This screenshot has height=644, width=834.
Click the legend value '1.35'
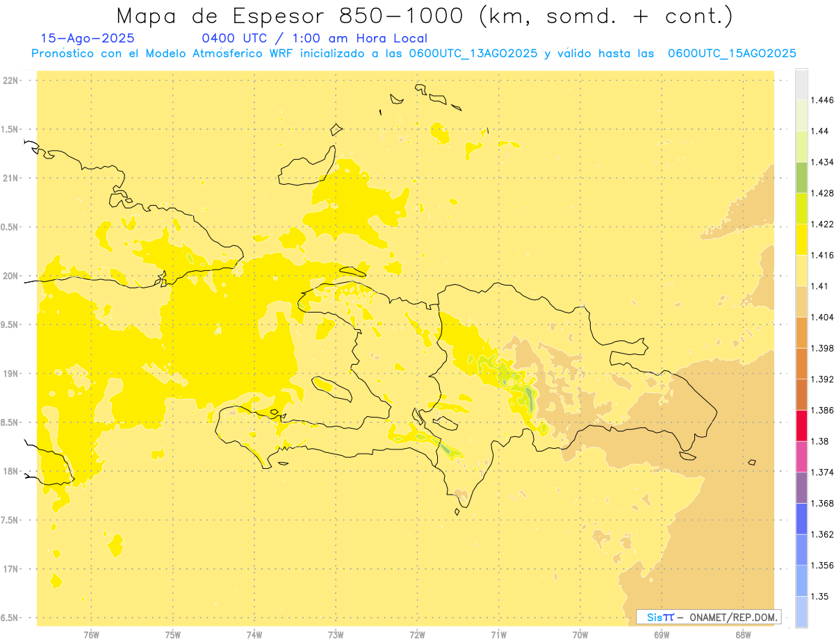point(818,596)
